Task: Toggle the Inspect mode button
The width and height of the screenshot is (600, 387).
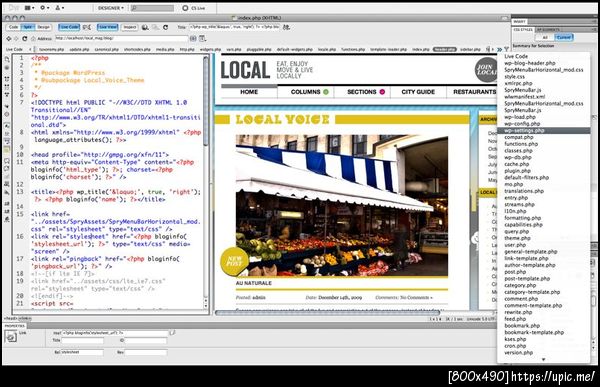Action: point(129,27)
